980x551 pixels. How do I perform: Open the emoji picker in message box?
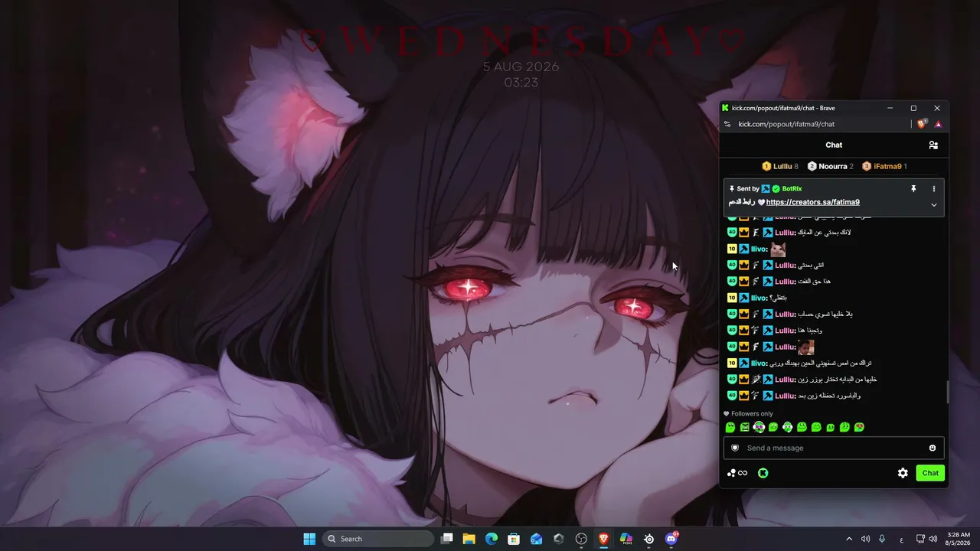coord(933,448)
